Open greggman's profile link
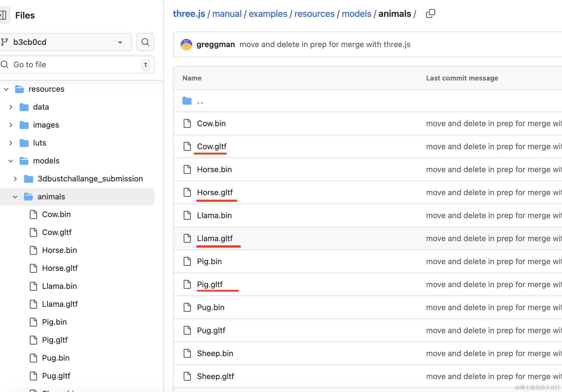562x392 pixels. coord(216,44)
